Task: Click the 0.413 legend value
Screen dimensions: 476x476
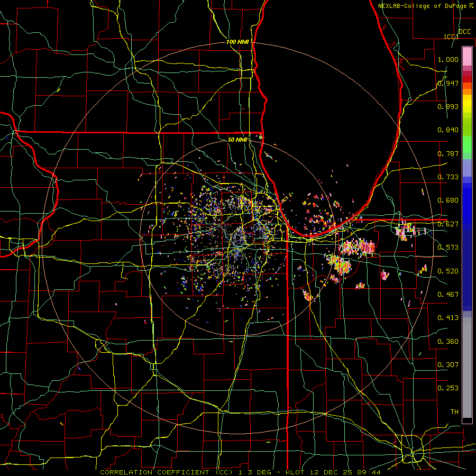Action: pyautogui.click(x=448, y=318)
